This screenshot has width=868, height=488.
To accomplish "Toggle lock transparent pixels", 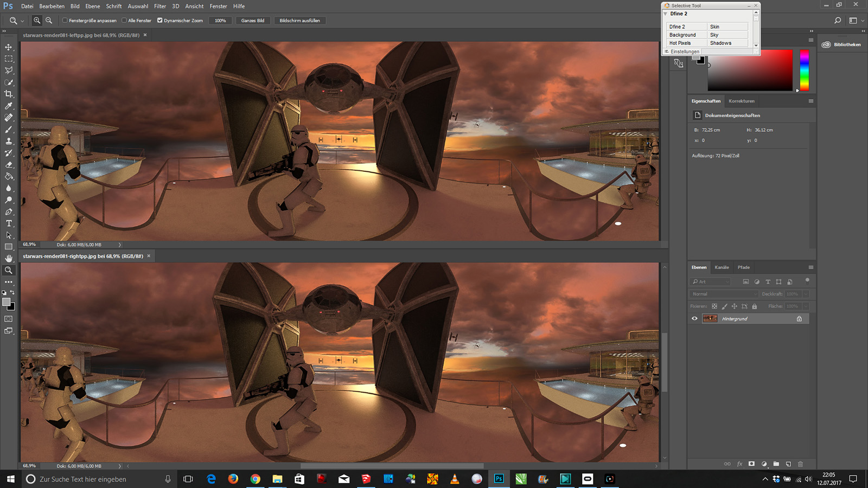I will (x=714, y=306).
